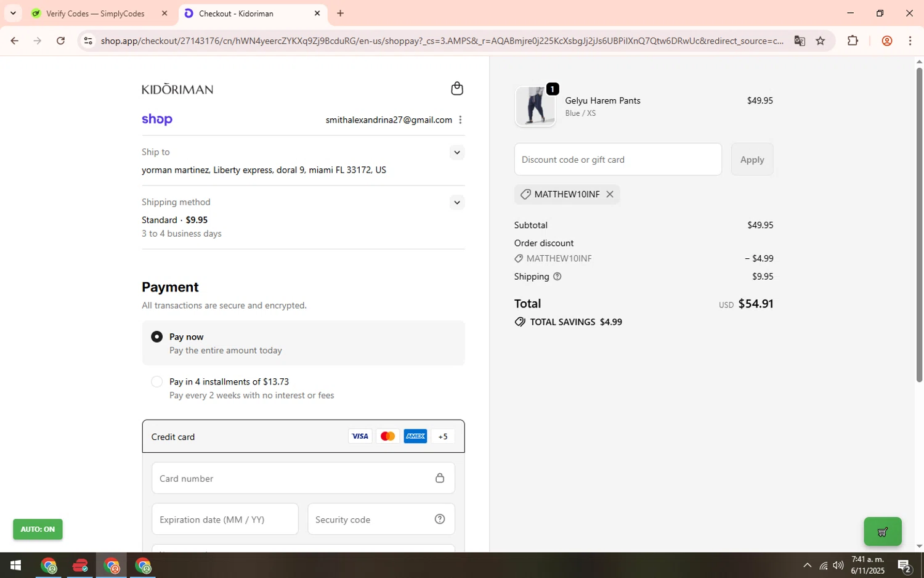Bookmark this page with star icon
This screenshot has height=578, width=924.
tap(820, 41)
